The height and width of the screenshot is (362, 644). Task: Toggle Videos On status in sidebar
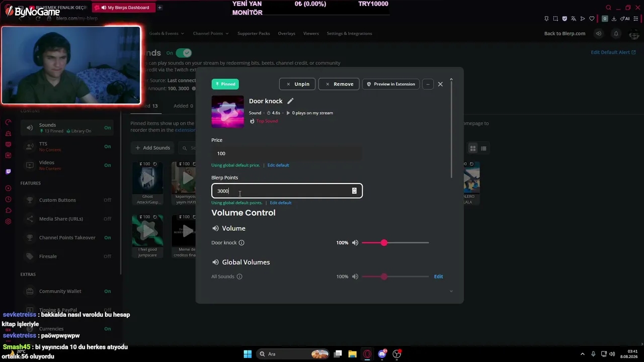click(107, 165)
